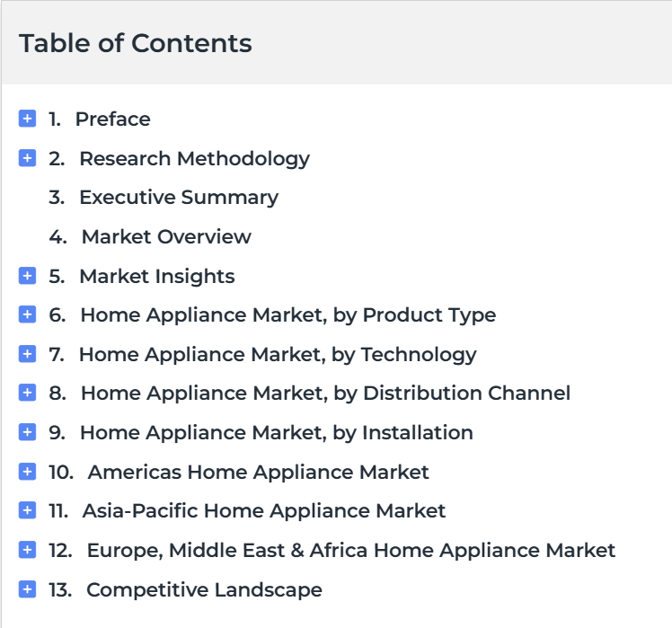Expand Research Methodology with its plus icon
The image size is (672, 628).
pos(27,158)
